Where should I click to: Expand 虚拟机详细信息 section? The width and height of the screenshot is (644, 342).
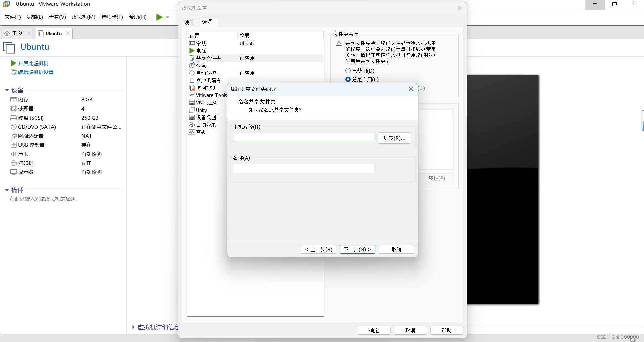134,327
